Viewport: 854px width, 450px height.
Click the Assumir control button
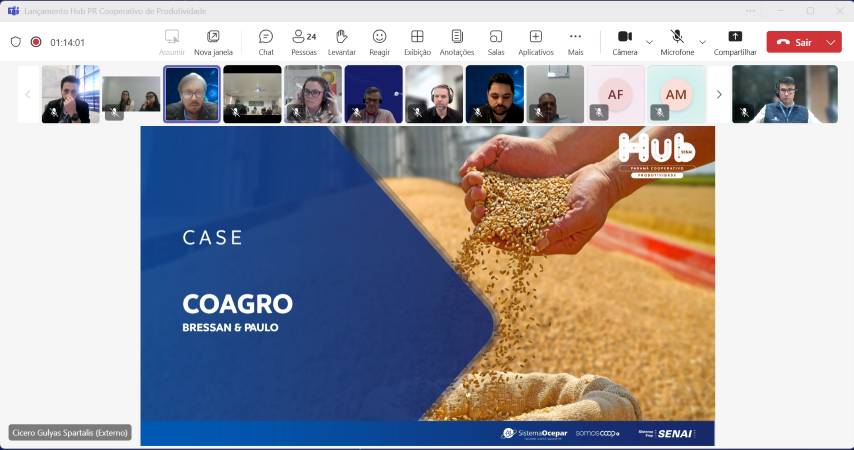pyautogui.click(x=172, y=42)
